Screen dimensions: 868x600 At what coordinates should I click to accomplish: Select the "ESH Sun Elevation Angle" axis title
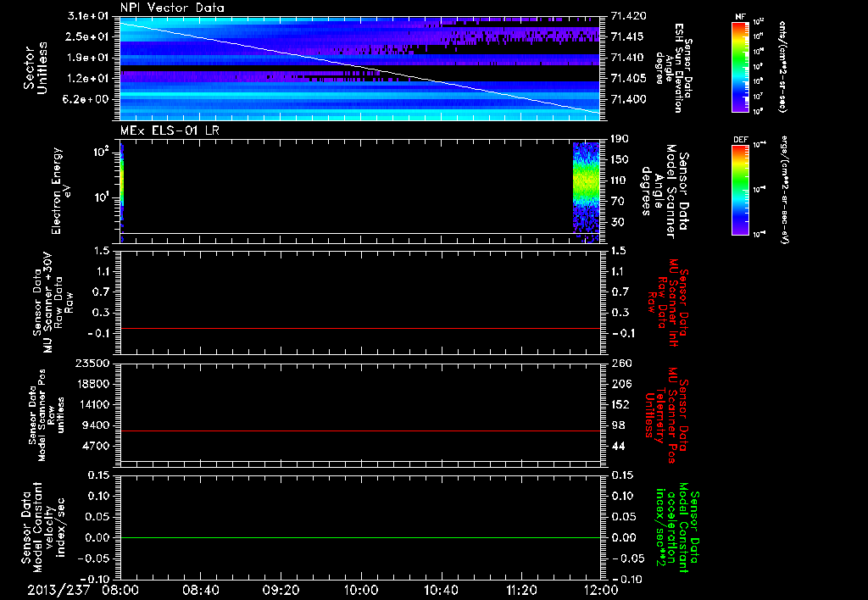pos(673,68)
